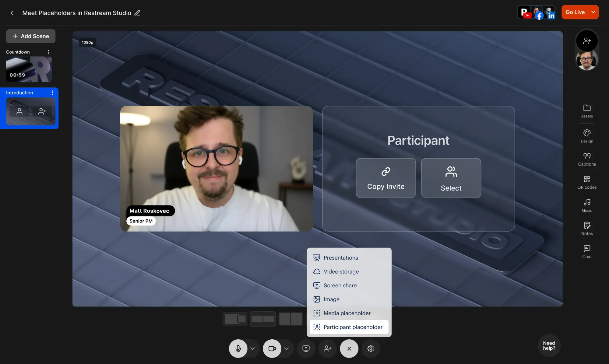Open the Chat panel
This screenshot has height=364, width=609.
tap(587, 252)
